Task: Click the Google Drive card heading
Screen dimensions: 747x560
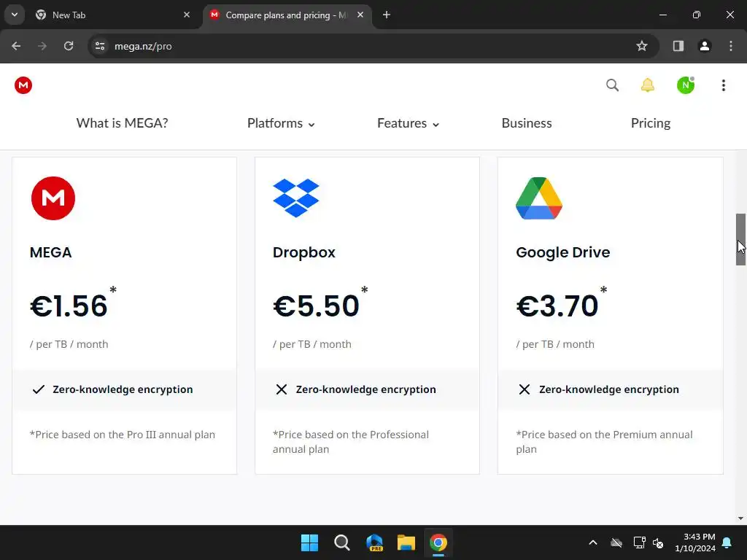Action: tap(562, 252)
